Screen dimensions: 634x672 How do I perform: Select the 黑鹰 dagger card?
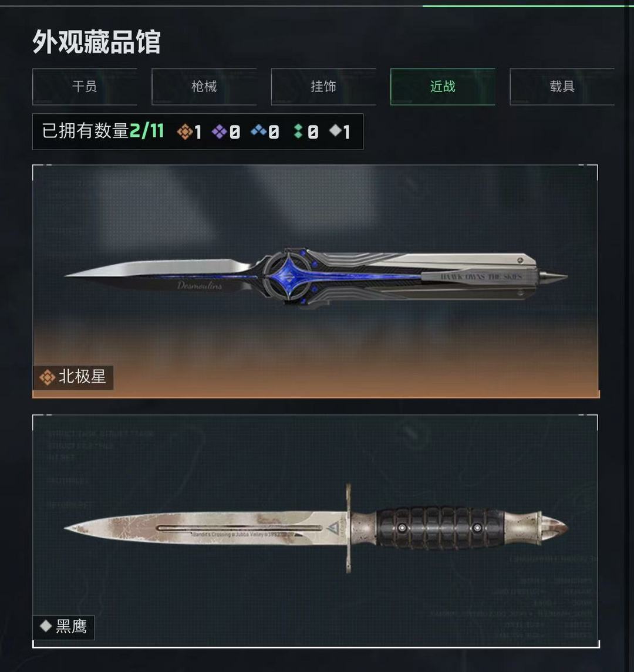[316, 531]
